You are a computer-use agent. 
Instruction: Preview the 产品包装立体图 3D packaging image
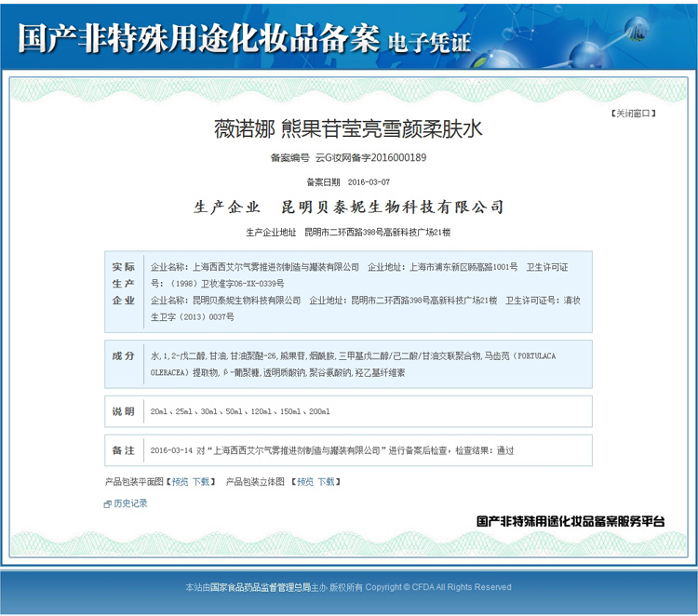tap(305, 482)
